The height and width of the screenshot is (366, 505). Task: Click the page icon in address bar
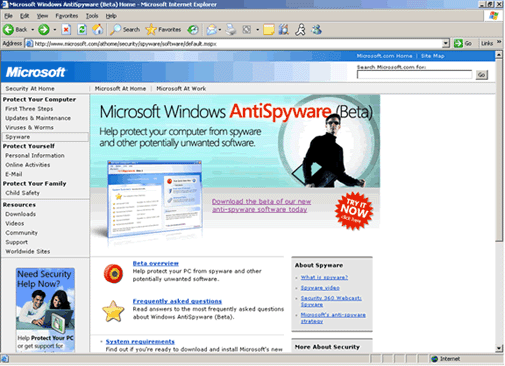point(29,44)
